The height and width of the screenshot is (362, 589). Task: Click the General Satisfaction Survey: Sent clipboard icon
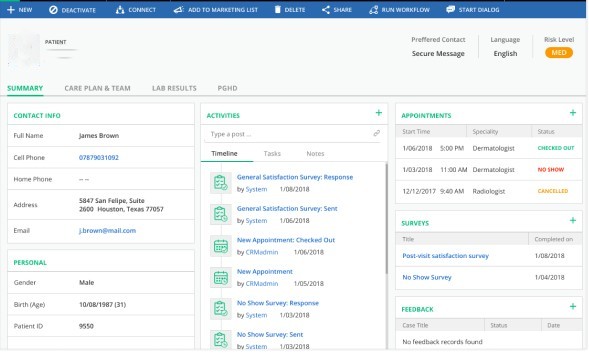(x=220, y=214)
